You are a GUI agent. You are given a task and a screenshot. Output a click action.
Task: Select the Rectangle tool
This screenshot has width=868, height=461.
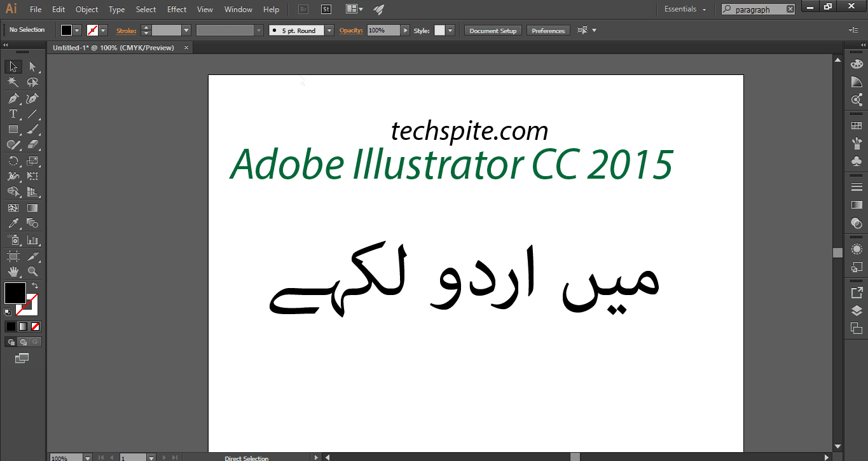pos(13,129)
